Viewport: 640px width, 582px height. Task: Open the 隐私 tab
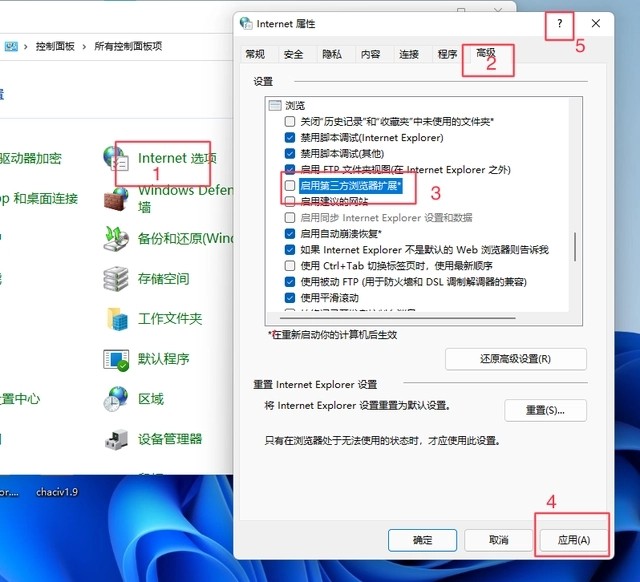[x=332, y=54]
